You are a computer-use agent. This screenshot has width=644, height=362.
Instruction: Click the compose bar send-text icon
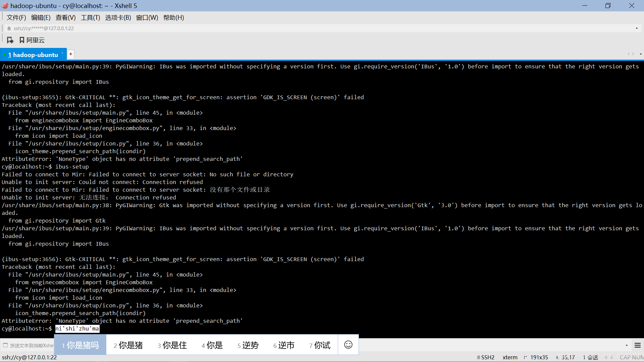5,345
